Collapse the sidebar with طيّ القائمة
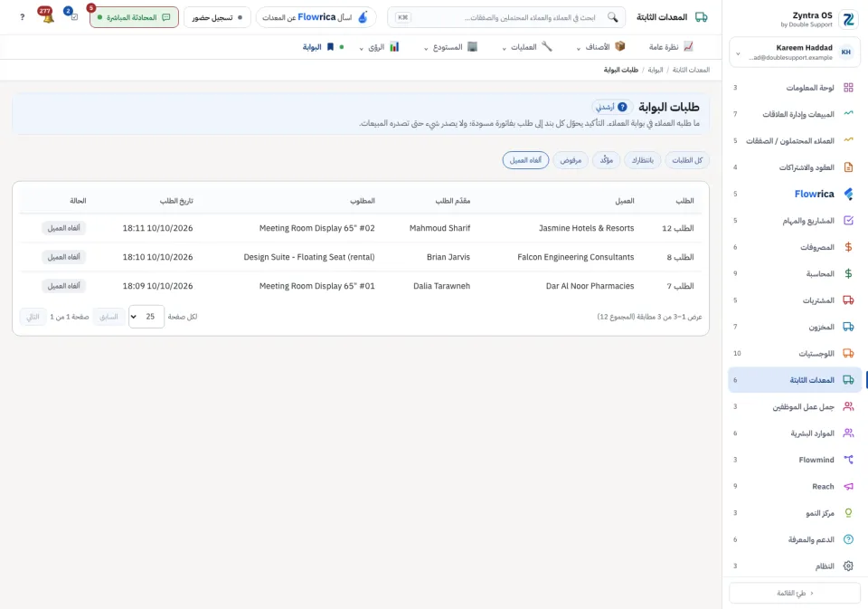This screenshot has height=609, width=868. tap(795, 593)
